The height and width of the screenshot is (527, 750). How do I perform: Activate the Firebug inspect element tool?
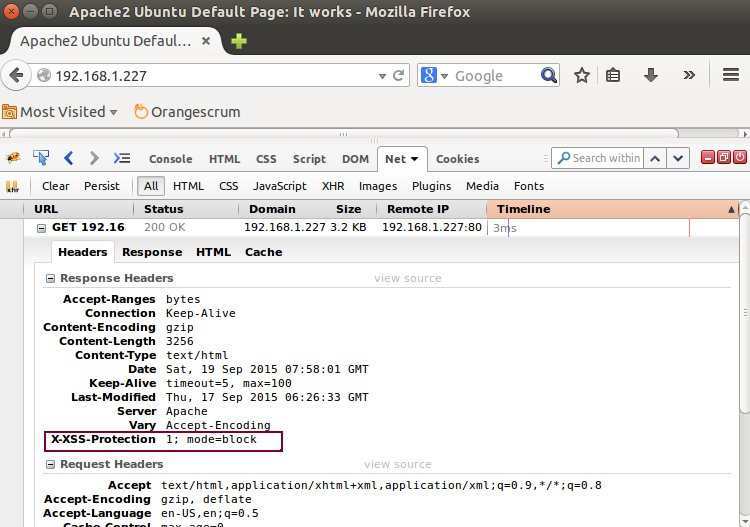pyautogui.click(x=41, y=157)
